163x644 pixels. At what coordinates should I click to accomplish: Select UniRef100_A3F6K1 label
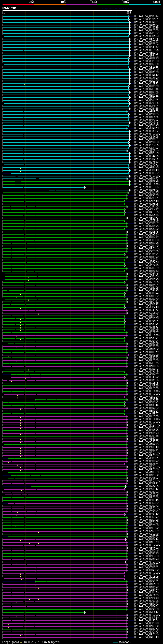(x=146, y=190)
